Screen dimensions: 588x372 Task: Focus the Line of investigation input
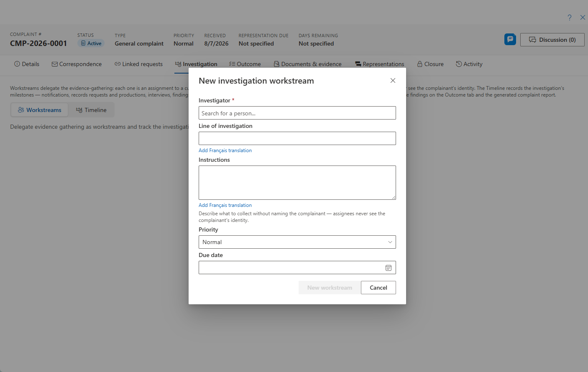(297, 138)
